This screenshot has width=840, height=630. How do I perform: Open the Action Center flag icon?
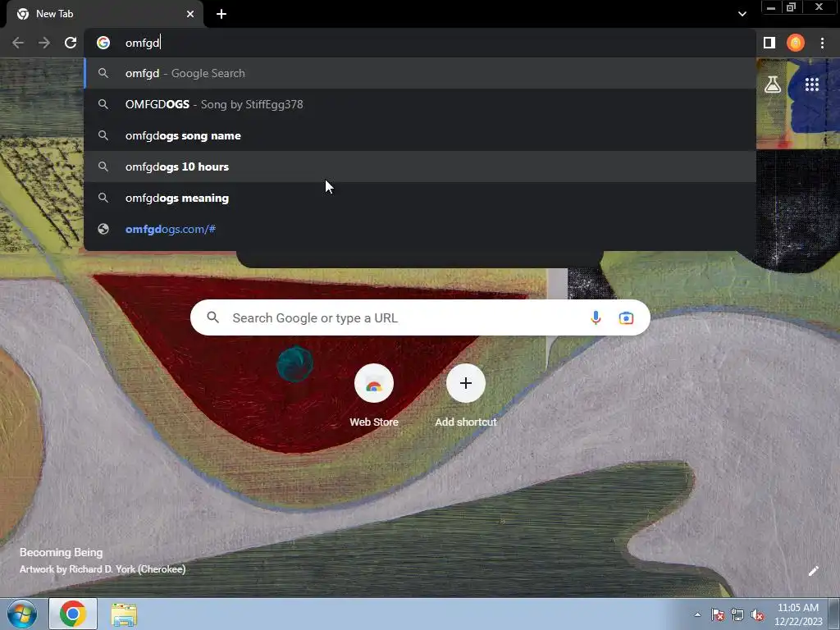(718, 614)
